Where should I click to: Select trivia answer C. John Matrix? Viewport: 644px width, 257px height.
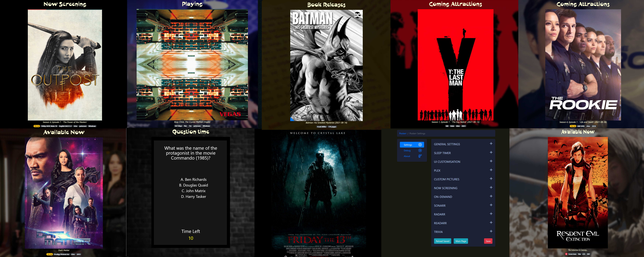coord(194,191)
